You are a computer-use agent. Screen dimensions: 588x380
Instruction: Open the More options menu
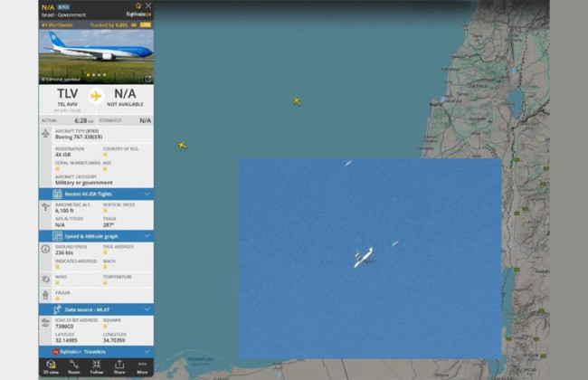pos(142,366)
